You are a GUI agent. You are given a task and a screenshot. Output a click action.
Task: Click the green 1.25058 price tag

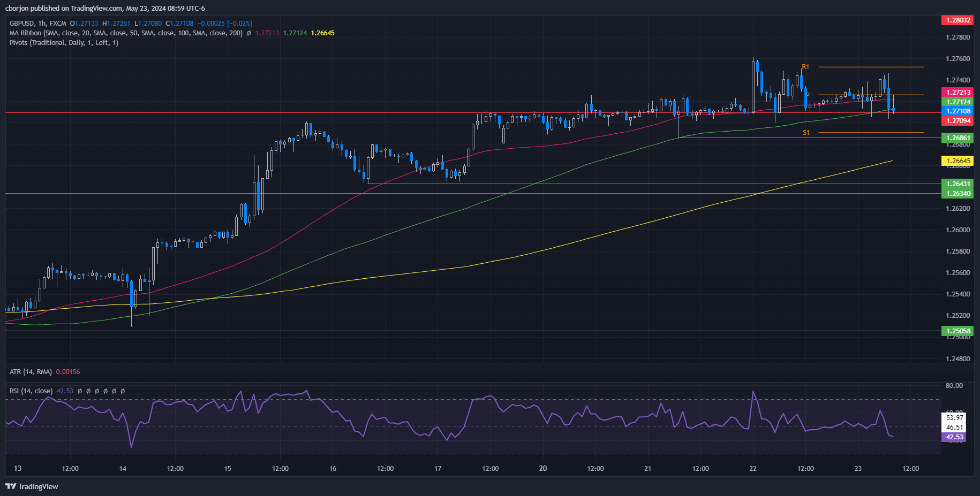tap(958, 331)
